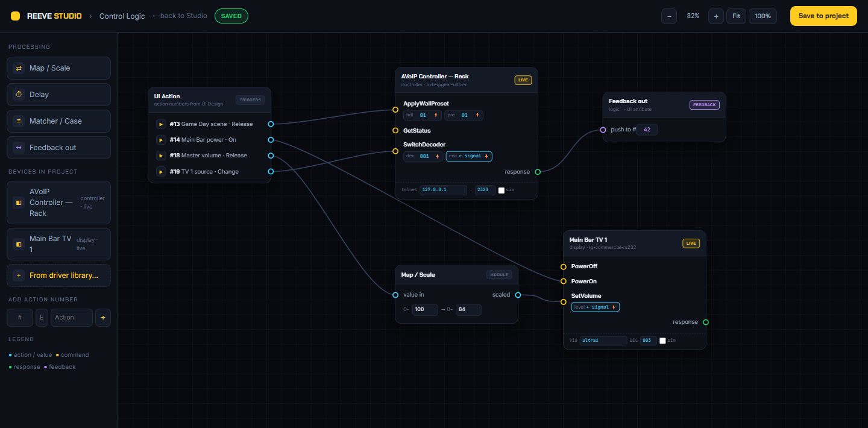Click the Delay stopwatch icon
Image resolution: width=868 pixels, height=428 pixels.
click(x=19, y=95)
